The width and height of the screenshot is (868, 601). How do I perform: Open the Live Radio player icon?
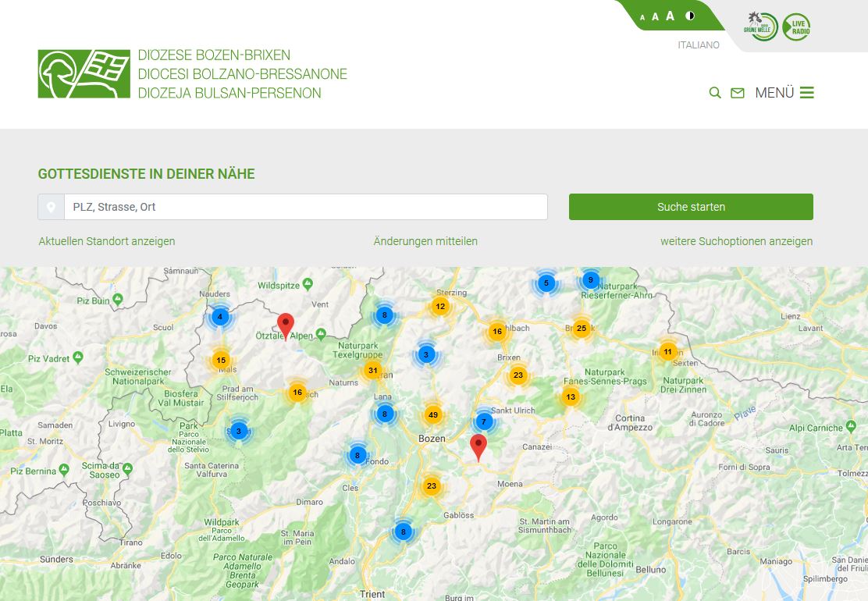(x=796, y=27)
